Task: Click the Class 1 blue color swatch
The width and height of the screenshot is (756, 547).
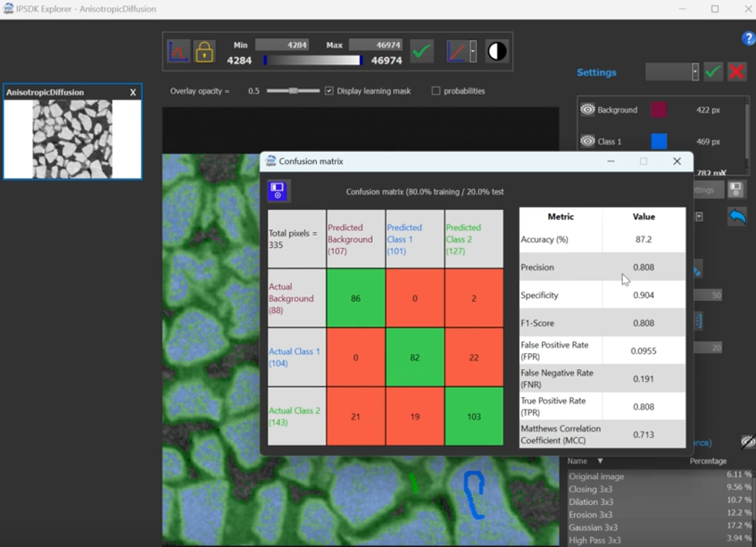Action: [x=659, y=142]
